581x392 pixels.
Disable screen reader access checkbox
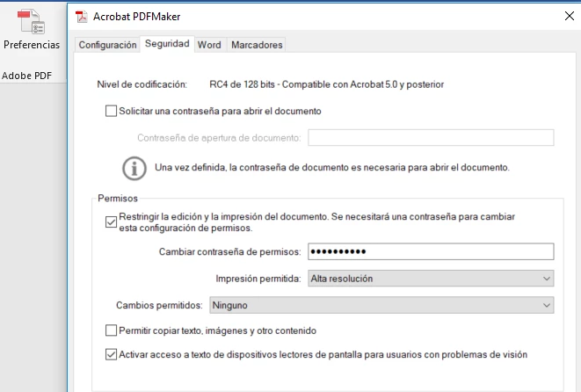coord(111,354)
